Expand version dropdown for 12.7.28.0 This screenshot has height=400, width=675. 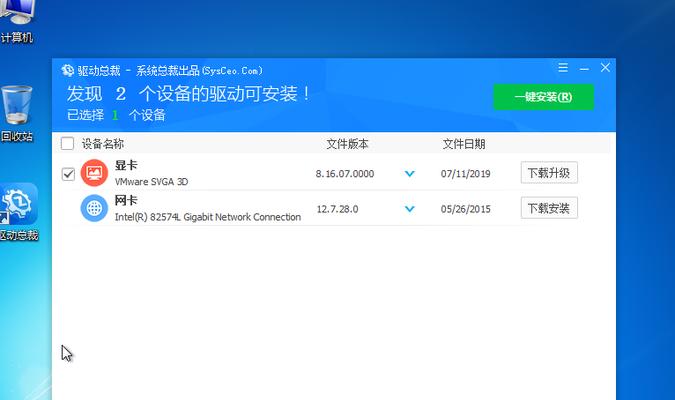coord(409,209)
